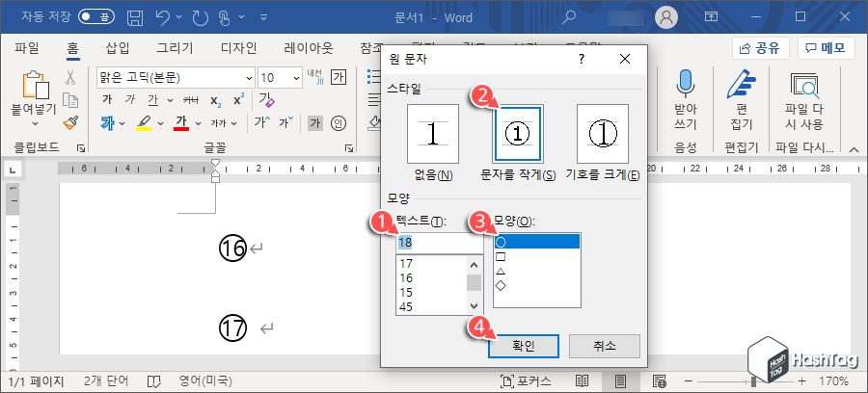Click the Clear Formatting eraser icon

[266, 100]
